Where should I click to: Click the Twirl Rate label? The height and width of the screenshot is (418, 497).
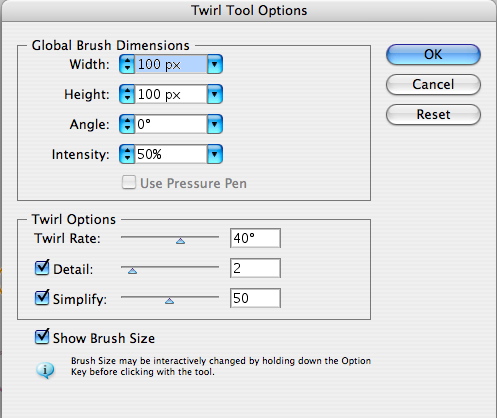point(67,239)
